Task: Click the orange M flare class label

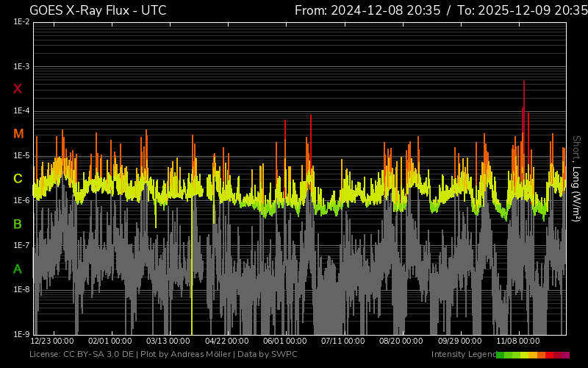Action: 18,134
